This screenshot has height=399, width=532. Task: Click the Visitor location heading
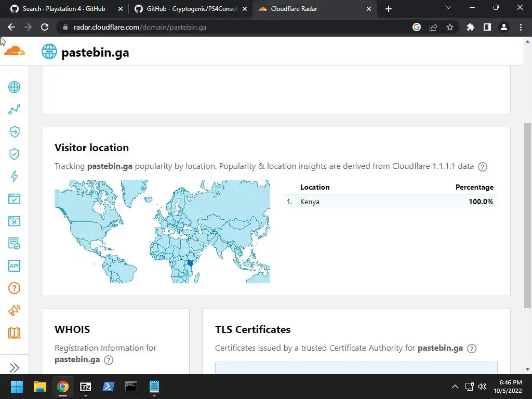pos(91,148)
